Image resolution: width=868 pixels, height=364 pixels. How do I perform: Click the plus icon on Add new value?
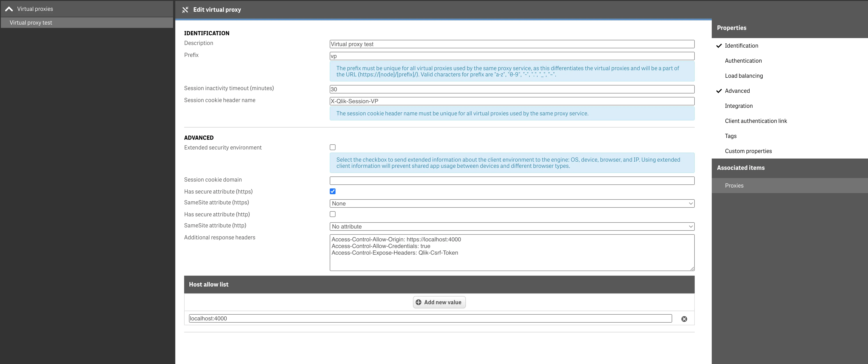(418, 302)
